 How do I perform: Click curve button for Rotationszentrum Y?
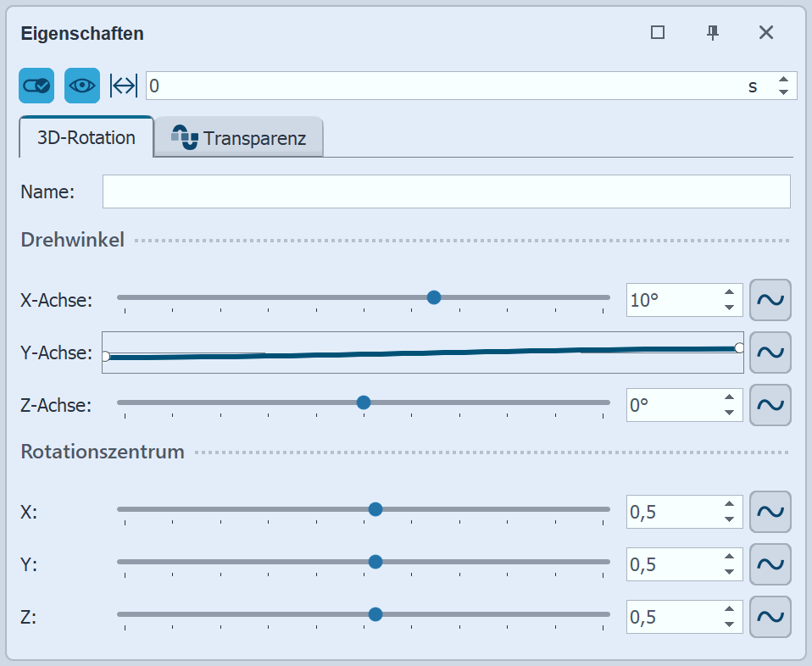(770, 564)
